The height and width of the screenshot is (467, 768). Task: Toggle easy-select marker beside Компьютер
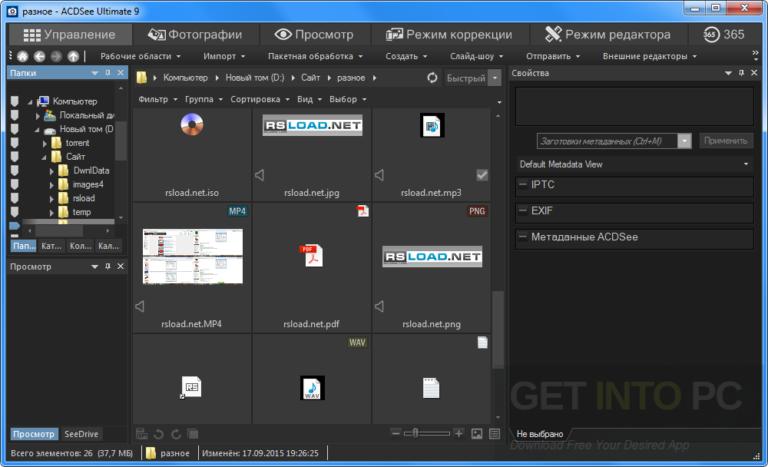pyautogui.click(x=15, y=101)
